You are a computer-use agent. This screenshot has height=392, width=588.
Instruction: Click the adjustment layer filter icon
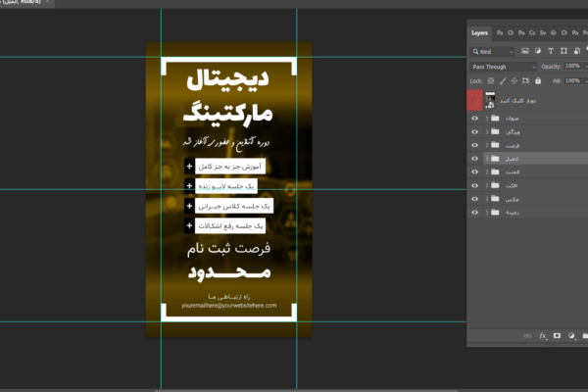click(538, 51)
